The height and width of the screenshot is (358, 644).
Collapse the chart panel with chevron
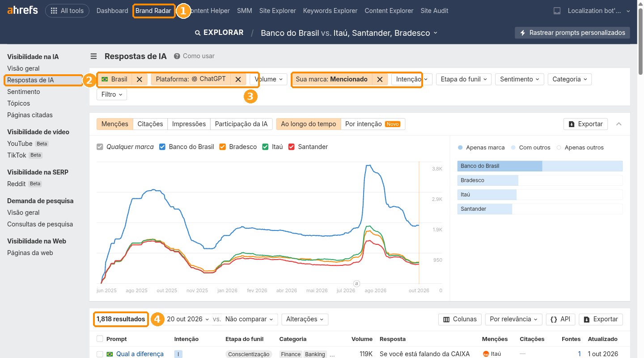[619, 124]
